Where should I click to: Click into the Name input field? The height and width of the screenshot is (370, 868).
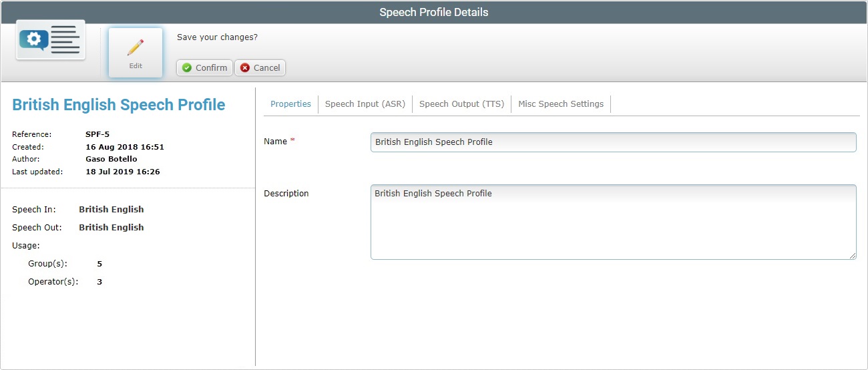coord(613,142)
